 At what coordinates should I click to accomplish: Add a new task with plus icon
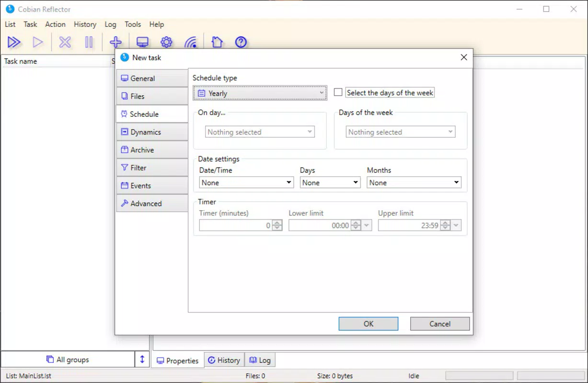[115, 42]
